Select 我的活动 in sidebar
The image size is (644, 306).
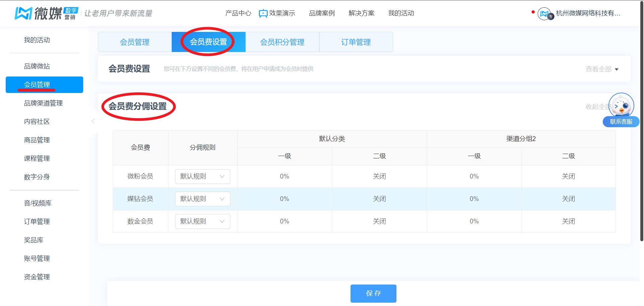coord(37,40)
